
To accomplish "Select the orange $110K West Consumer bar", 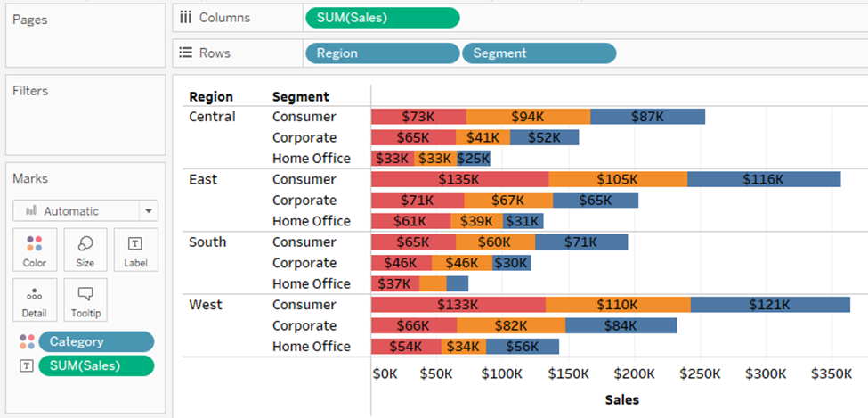I will (x=618, y=305).
